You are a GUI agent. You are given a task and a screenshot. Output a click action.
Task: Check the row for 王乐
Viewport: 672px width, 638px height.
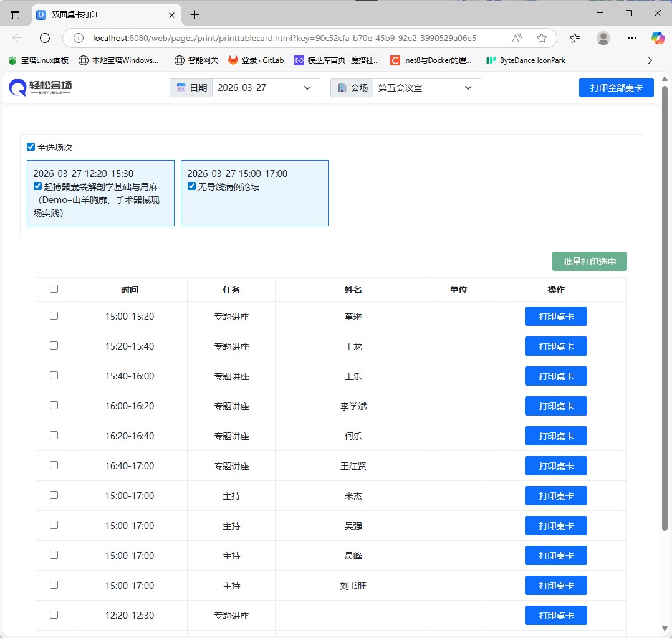tap(54, 375)
